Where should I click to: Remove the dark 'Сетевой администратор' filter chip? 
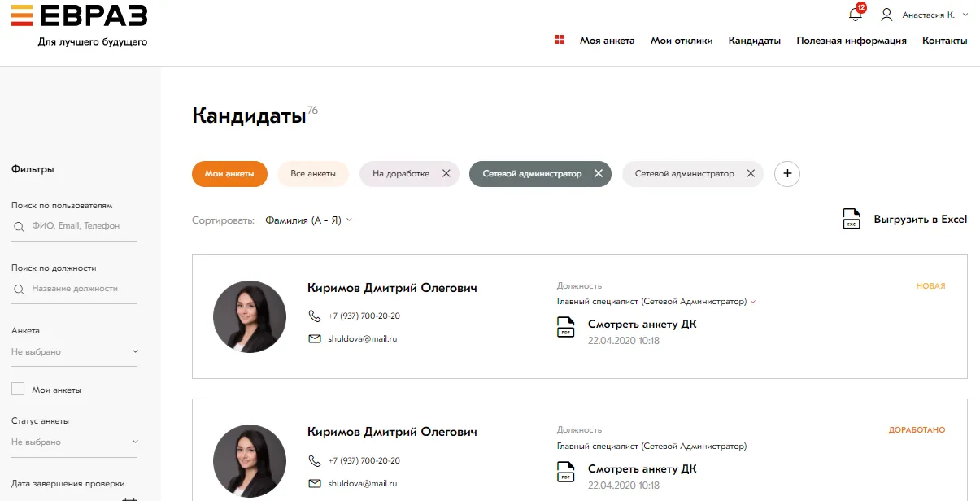(599, 173)
